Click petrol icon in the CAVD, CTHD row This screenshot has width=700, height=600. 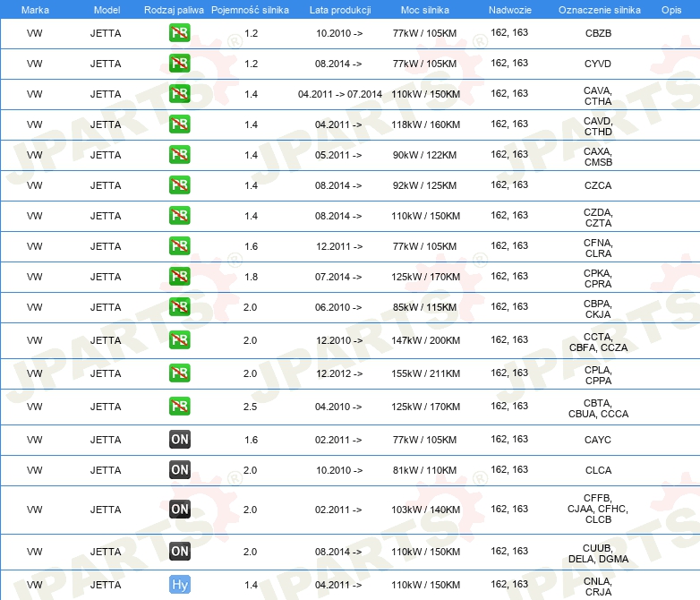[x=179, y=124]
